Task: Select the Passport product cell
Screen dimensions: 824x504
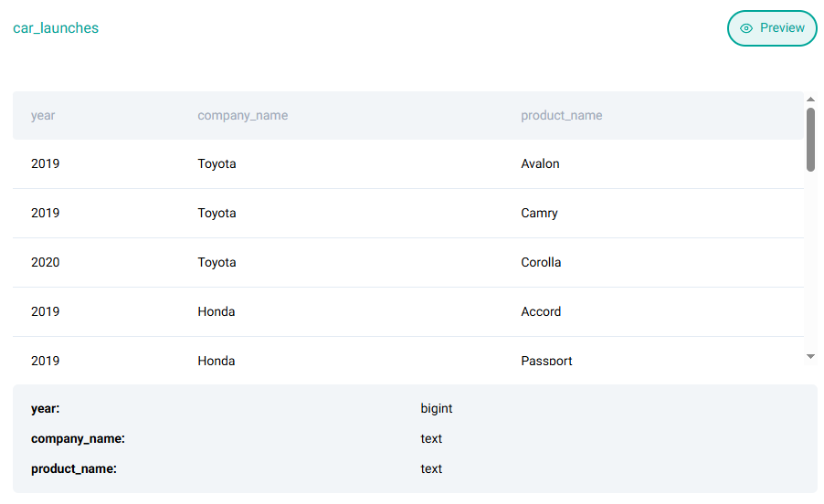Action: tap(546, 361)
